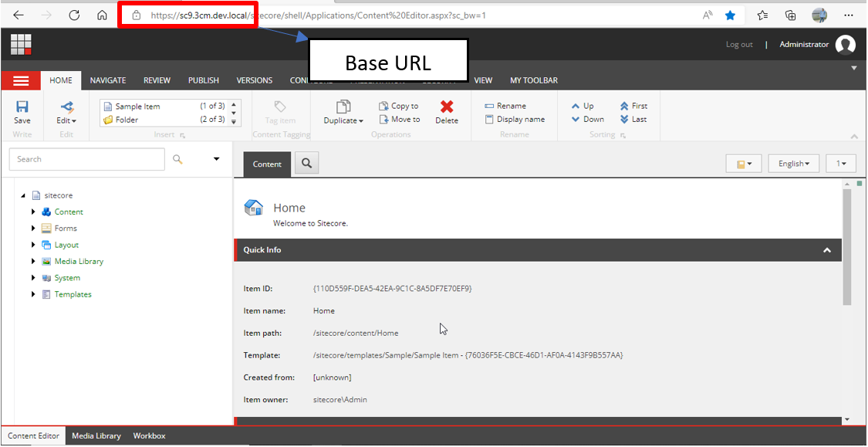Click the red hamburger menu button

tap(21, 80)
